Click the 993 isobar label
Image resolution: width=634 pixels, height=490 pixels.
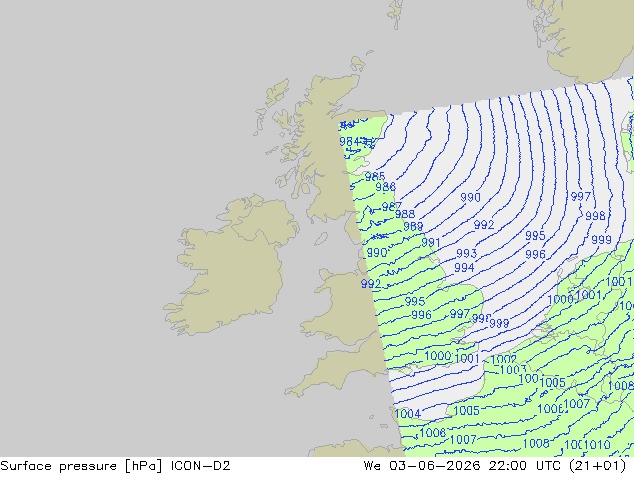pos(467,253)
